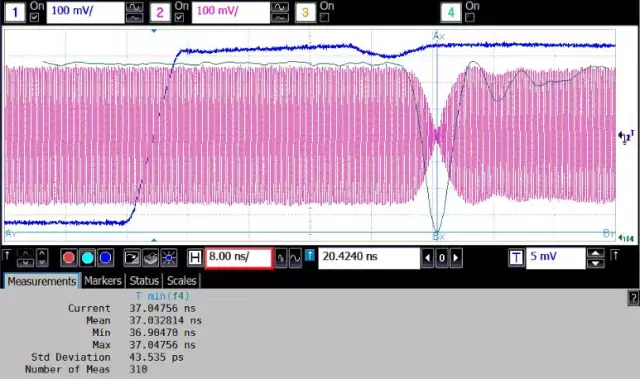Click the Bx marker label on waveform

(x=438, y=236)
